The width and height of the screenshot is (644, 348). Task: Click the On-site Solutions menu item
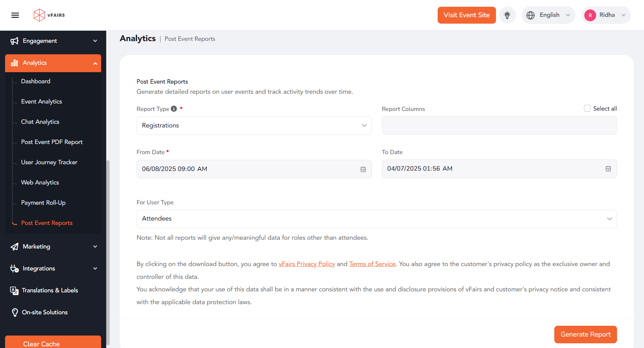click(45, 312)
